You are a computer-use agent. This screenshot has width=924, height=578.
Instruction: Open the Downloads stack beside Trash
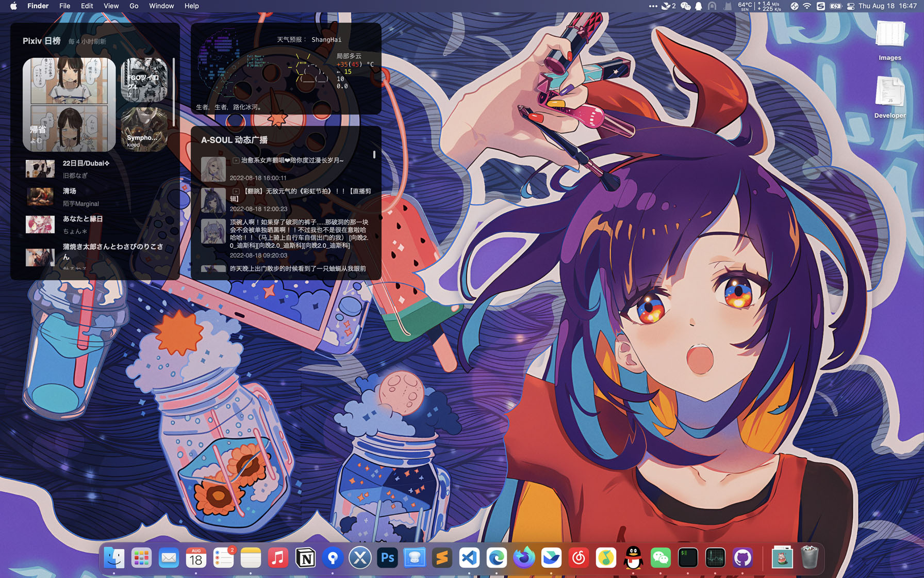(782, 558)
